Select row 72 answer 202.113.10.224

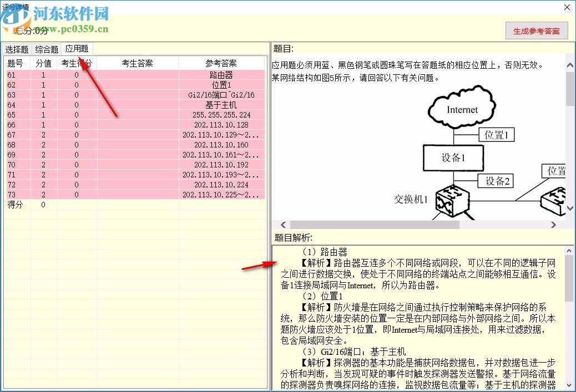coord(135,185)
